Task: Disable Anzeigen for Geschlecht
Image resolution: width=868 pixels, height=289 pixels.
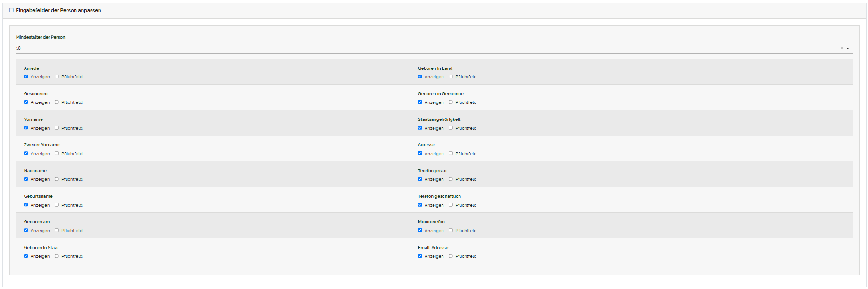Action: [x=26, y=102]
